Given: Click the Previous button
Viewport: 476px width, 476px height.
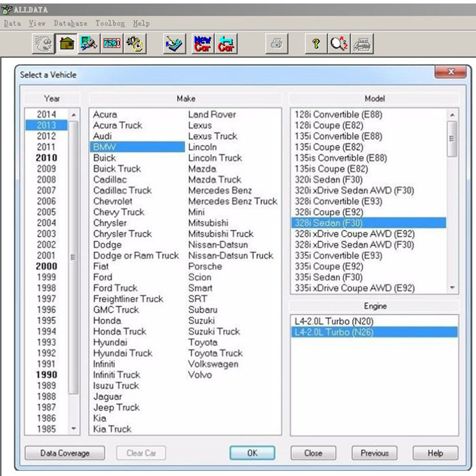Looking at the screenshot, I should tap(374, 453).
